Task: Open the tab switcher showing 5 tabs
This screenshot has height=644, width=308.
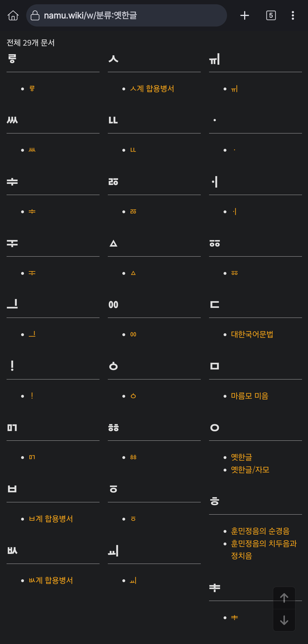Action: (271, 15)
